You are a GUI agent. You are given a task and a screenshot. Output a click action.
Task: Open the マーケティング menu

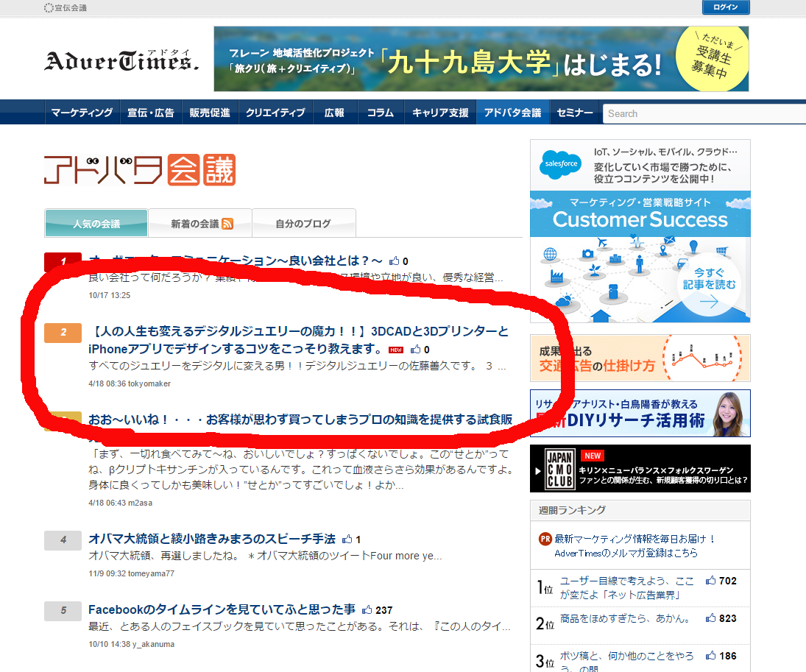pyautogui.click(x=82, y=113)
